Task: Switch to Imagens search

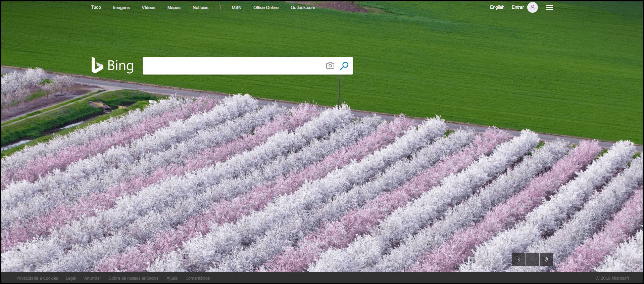Action: pyautogui.click(x=121, y=7)
